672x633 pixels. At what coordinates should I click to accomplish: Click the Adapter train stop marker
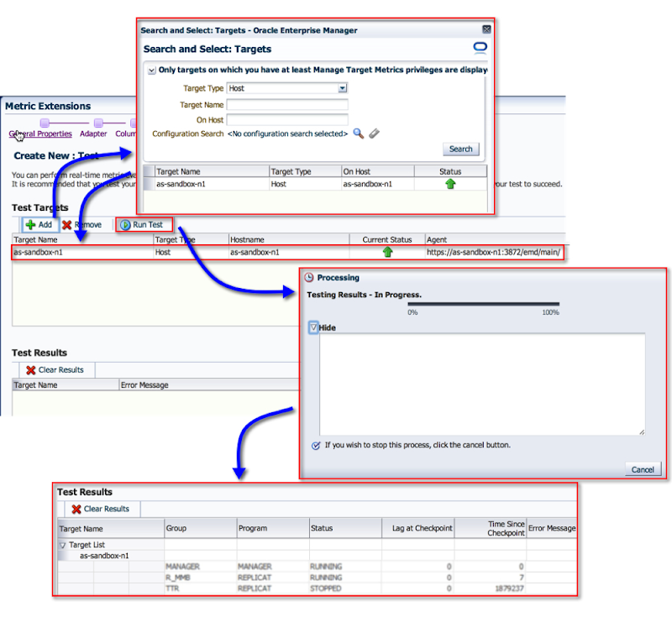click(x=98, y=123)
